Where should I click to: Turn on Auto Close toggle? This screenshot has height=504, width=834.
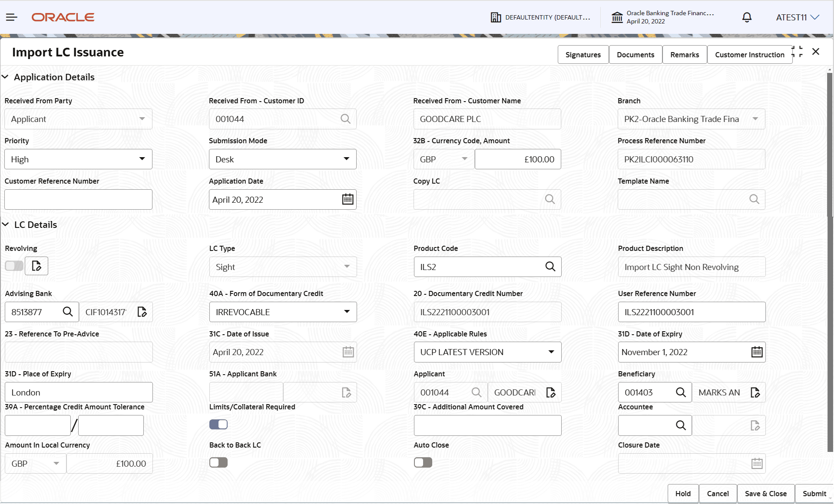pos(423,463)
